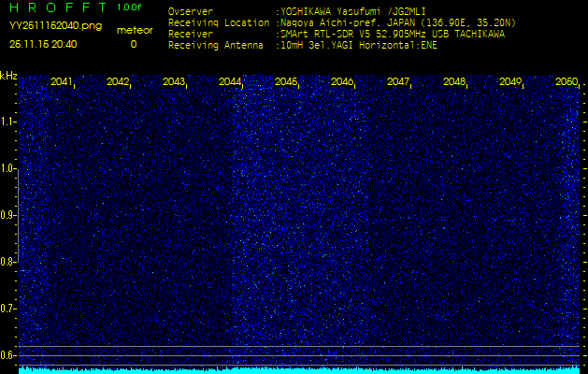The width and height of the screenshot is (588, 374).
Task: Click the 0.6 kHz axis label
Action: 7,355
